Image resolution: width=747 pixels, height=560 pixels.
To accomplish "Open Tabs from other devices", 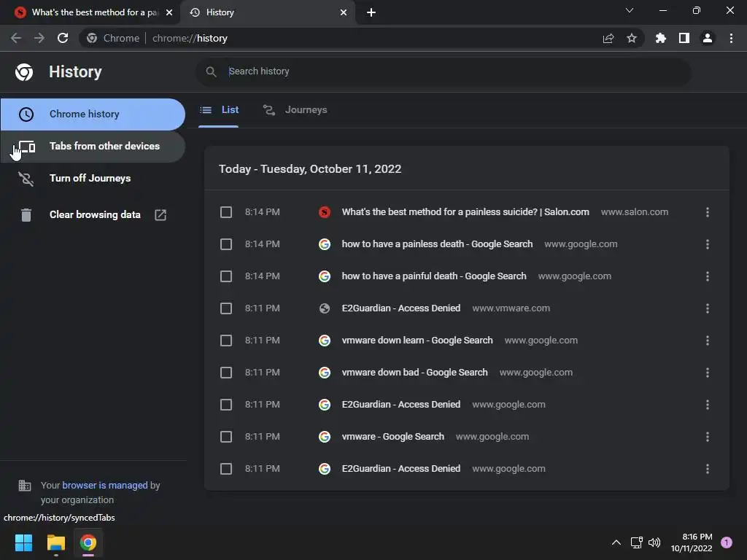I will pyautogui.click(x=93, y=146).
